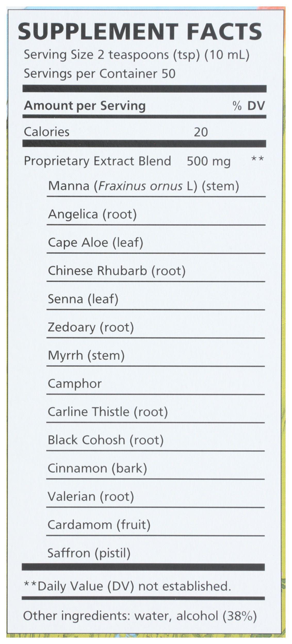Select the Amount per Serving label
The height and width of the screenshot is (644, 292).
click(85, 106)
